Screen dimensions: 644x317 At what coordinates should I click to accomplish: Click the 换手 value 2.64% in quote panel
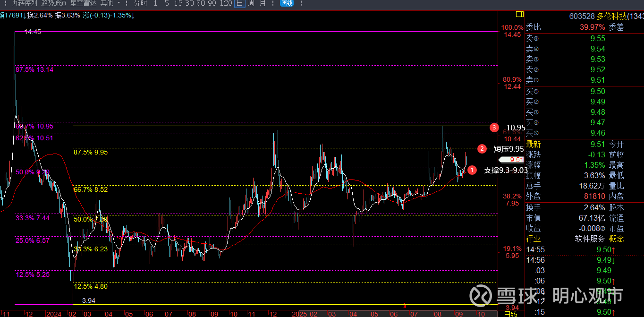[x=594, y=208]
